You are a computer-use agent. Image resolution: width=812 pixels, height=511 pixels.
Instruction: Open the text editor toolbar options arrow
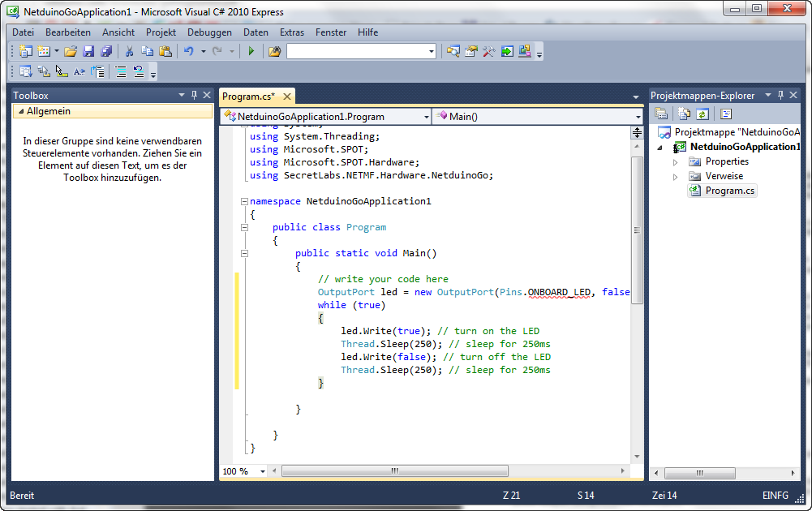point(153,74)
